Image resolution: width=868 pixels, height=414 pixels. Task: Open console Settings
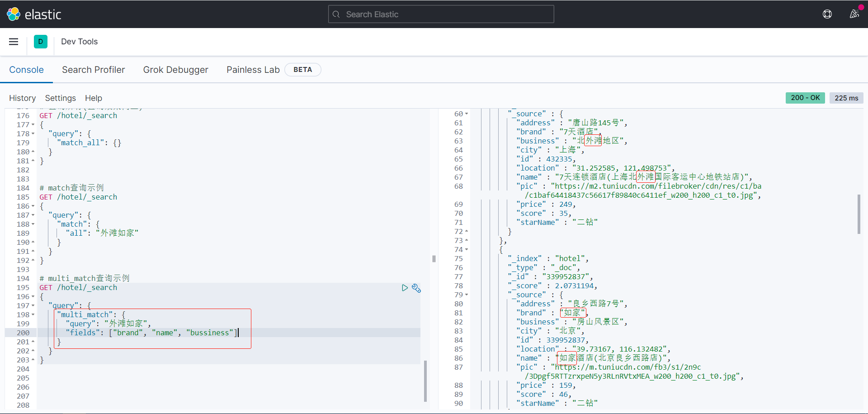coord(60,98)
